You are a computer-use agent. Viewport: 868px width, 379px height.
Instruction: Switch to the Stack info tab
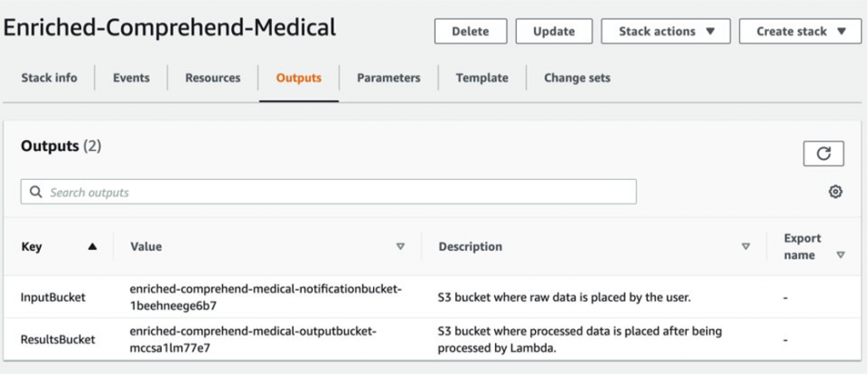(49, 78)
